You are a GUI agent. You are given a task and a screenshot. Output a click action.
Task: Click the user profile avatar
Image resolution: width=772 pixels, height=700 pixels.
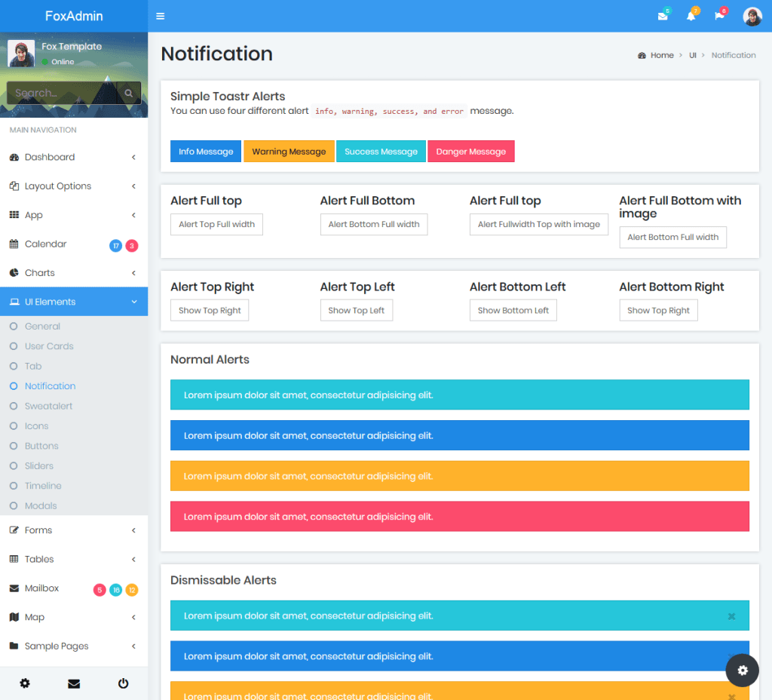coord(752,16)
